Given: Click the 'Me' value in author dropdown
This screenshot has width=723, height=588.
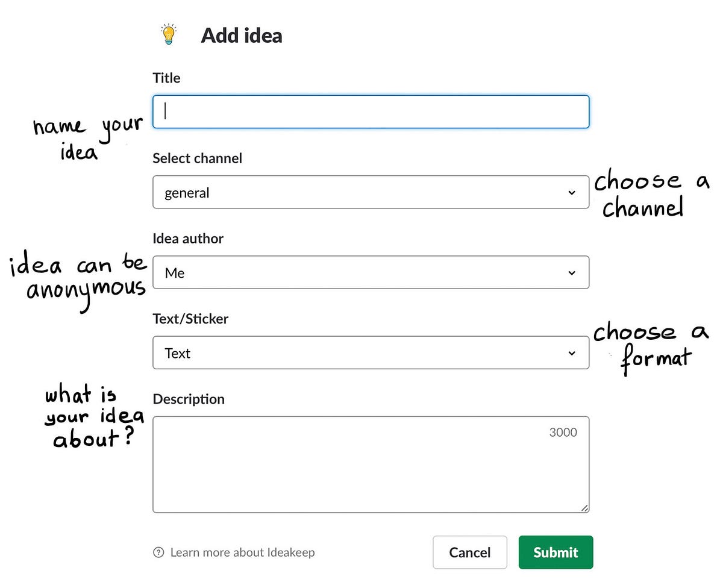Looking at the screenshot, I should (x=175, y=273).
